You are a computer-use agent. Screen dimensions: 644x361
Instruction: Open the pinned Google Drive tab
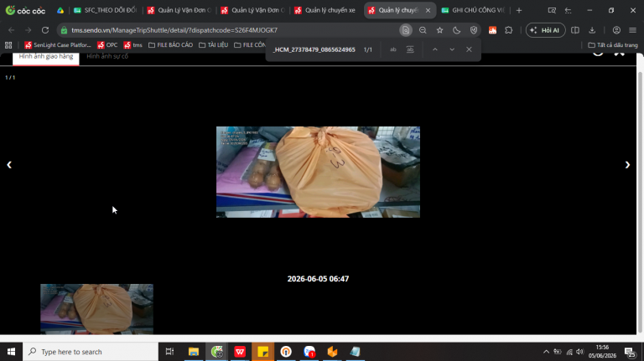(60, 10)
